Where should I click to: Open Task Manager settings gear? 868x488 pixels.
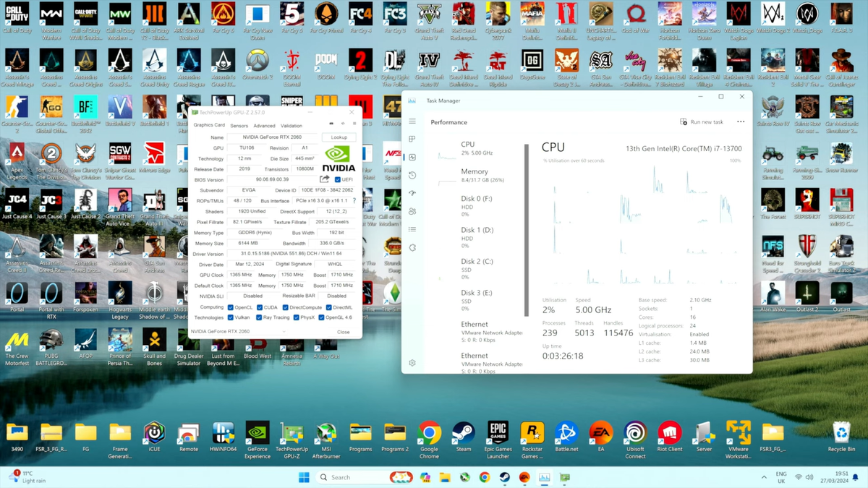[x=412, y=363]
